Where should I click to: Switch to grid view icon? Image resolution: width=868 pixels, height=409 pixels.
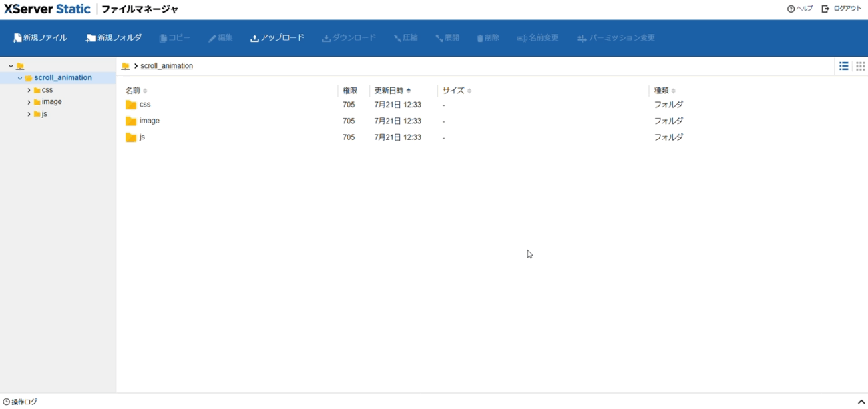pos(860,66)
